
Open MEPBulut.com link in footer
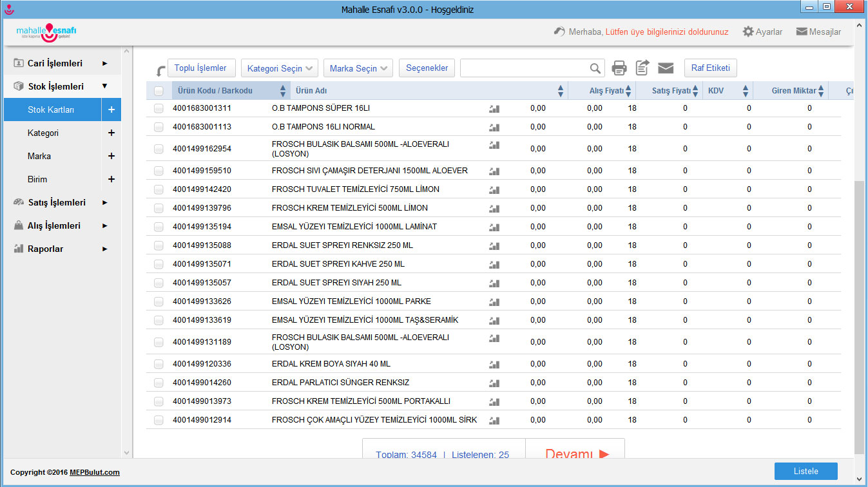pos(95,472)
